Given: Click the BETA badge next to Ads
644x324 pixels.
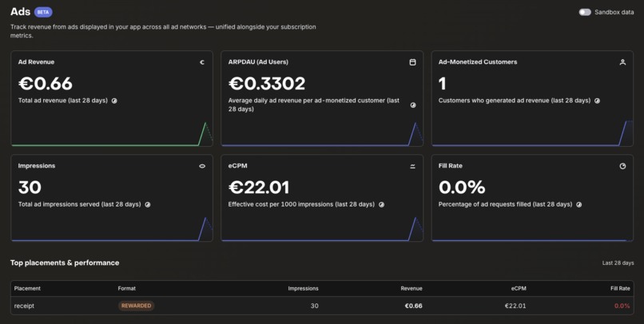Looking at the screenshot, I should (43, 12).
